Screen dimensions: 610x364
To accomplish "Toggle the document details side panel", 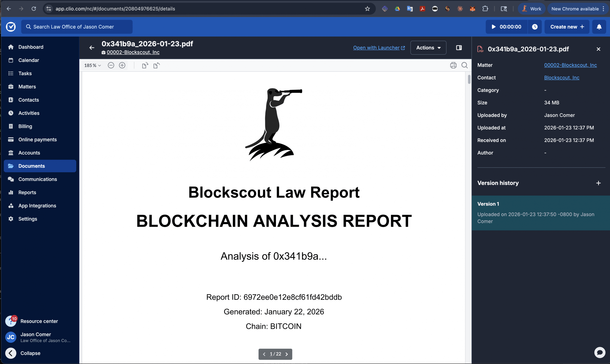I will coord(459,48).
